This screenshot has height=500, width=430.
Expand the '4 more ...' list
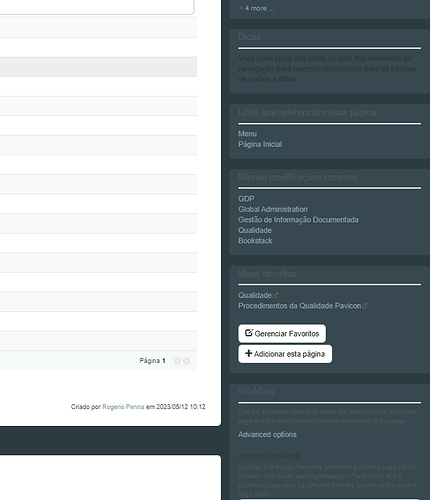pyautogui.click(x=259, y=8)
